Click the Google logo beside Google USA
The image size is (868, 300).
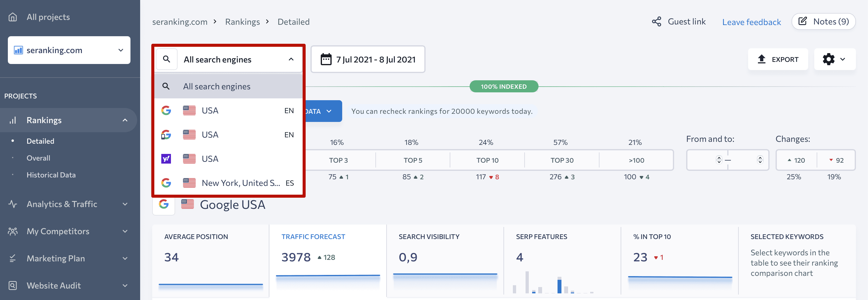click(164, 204)
